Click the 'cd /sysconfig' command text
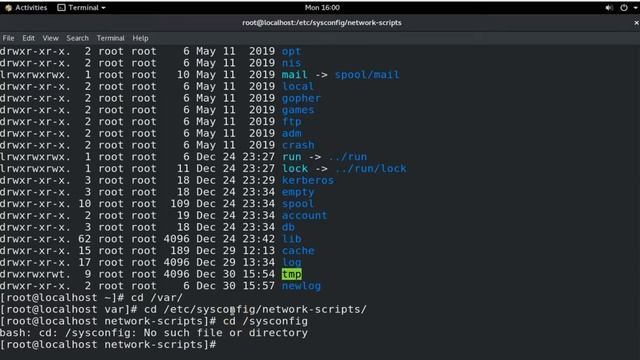 pos(265,321)
